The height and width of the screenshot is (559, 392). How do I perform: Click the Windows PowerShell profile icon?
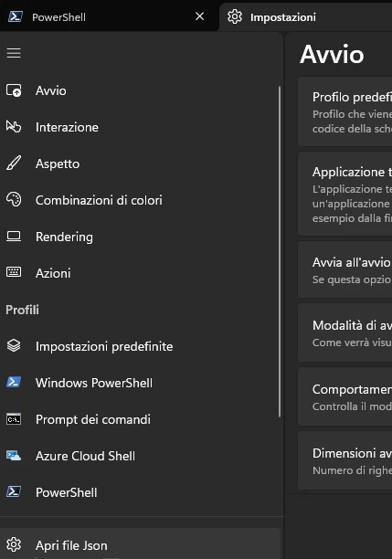14,382
